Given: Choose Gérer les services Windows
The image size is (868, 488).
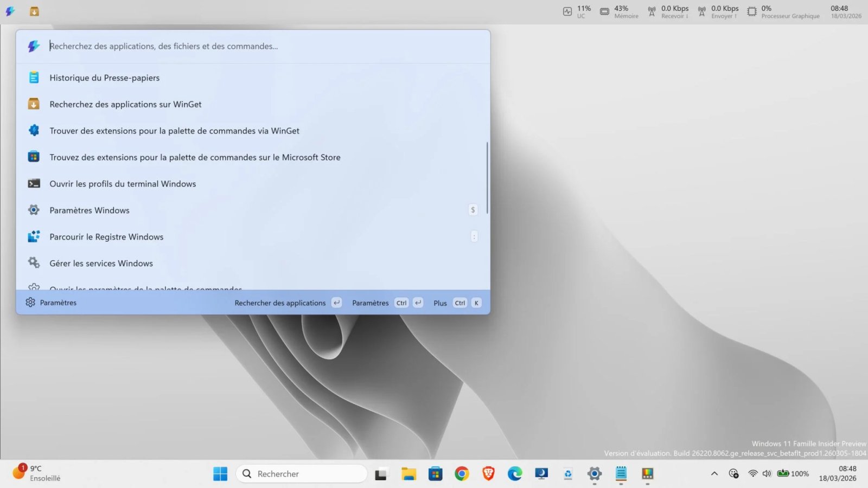Looking at the screenshot, I should [101, 264].
